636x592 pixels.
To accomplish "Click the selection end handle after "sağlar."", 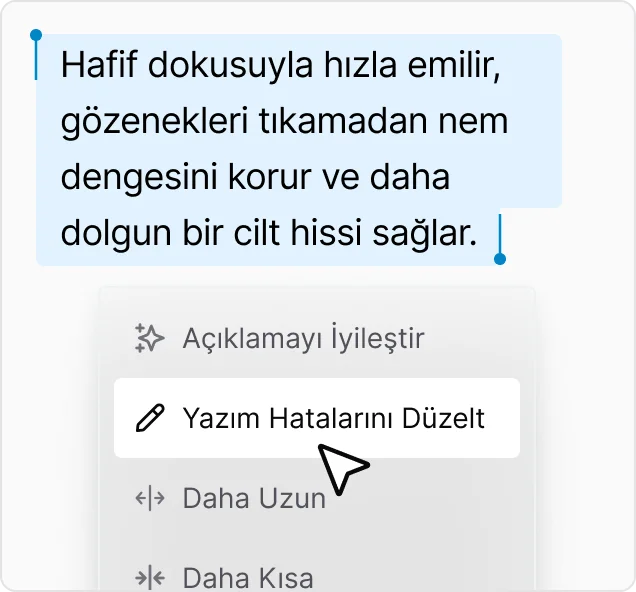I will (500, 257).
